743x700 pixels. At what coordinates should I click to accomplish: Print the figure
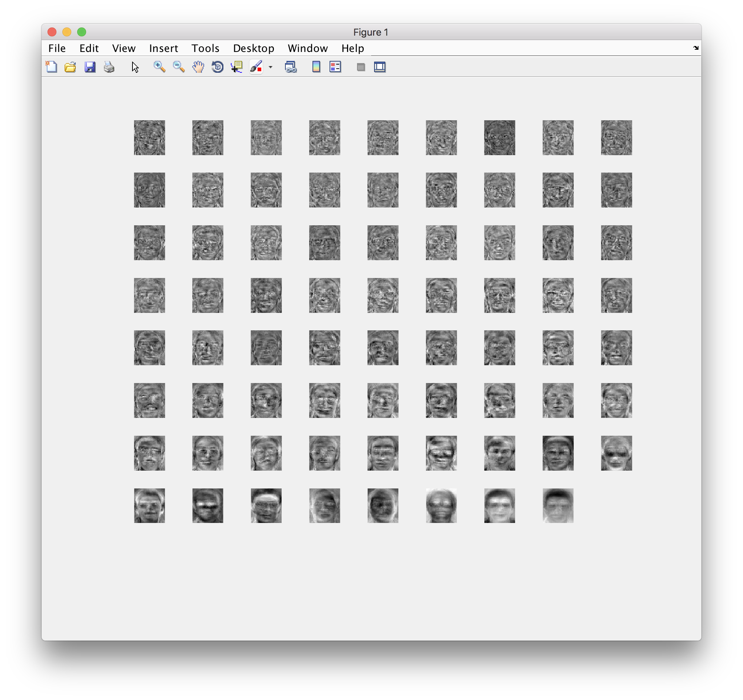pyautogui.click(x=109, y=67)
